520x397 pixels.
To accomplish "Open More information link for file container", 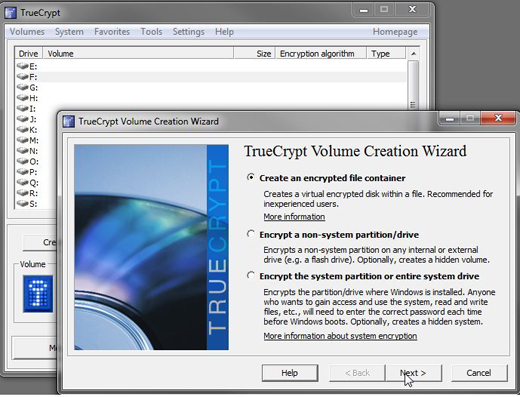I will [x=294, y=217].
